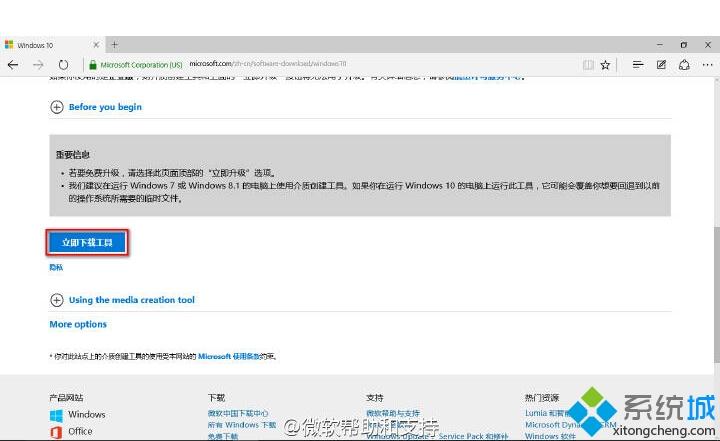Open the More actions ellipsis menu
Screen dimensions: 720x441
coord(708,65)
